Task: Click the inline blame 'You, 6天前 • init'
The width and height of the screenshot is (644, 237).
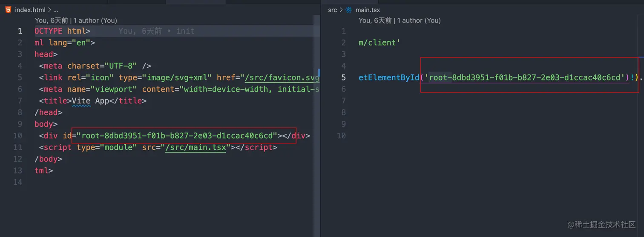Action: point(156,31)
